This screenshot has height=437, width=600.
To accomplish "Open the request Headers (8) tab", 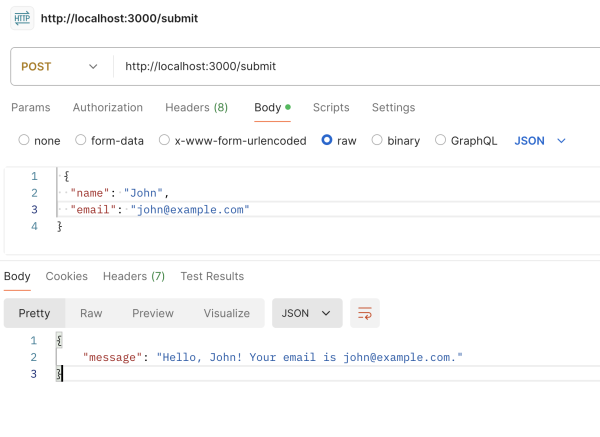I will [196, 107].
